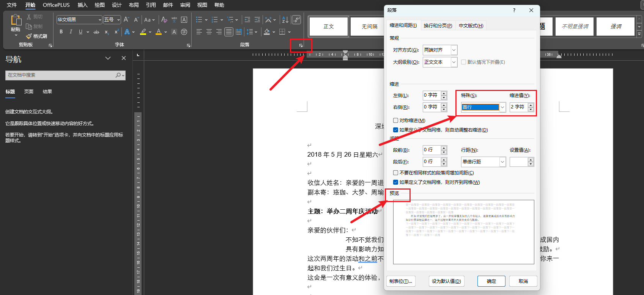Increase the left indent spinner value
The height and width of the screenshot is (295, 644).
tap(444, 93)
